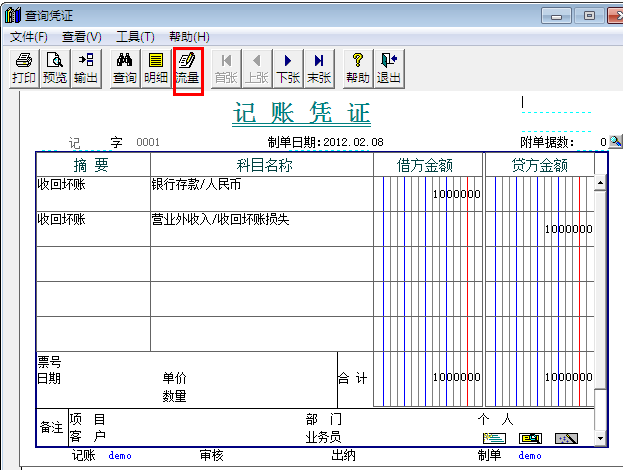623x470 pixels.
Task: Click credit amount 1000000 in second row
Action: pos(569,229)
